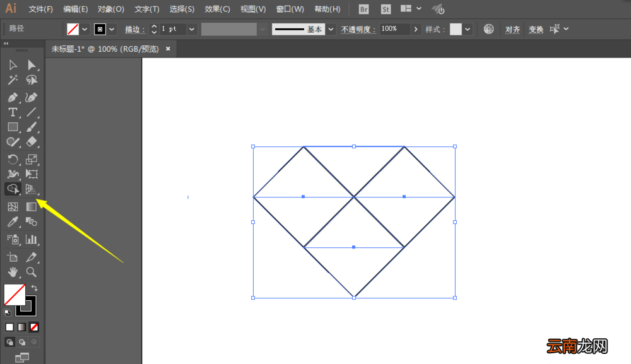This screenshot has width=631, height=364.
Task: Select the Paintbrush tool
Action: [x=32, y=127]
